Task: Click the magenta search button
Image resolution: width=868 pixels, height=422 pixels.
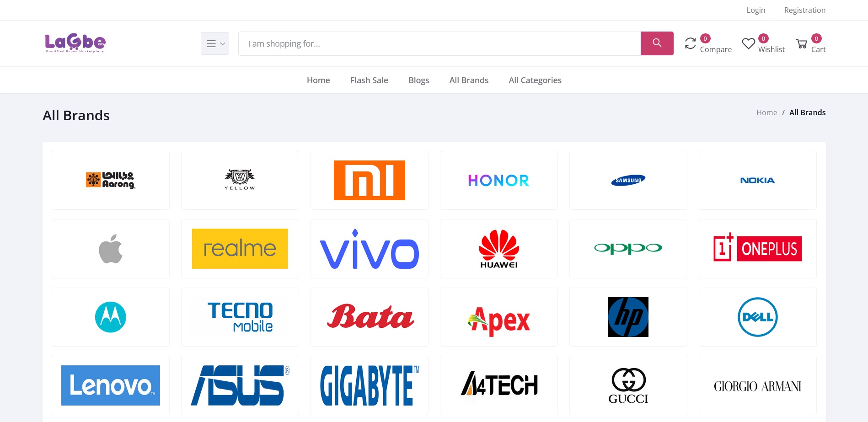Action: tap(657, 43)
